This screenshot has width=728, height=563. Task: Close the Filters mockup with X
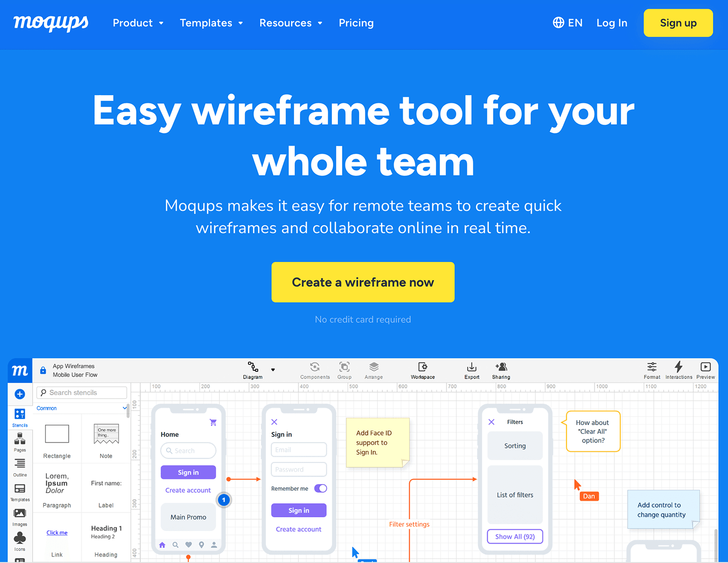491,422
